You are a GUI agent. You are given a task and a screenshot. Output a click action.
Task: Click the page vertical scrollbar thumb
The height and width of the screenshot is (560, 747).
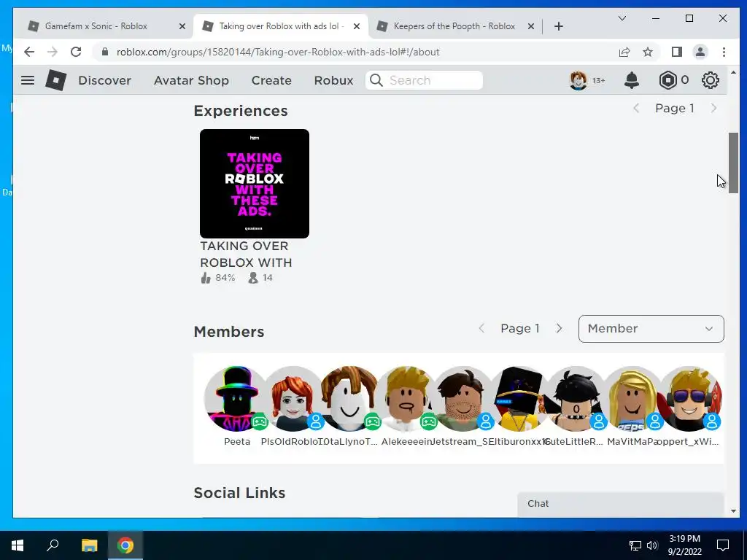click(x=733, y=163)
